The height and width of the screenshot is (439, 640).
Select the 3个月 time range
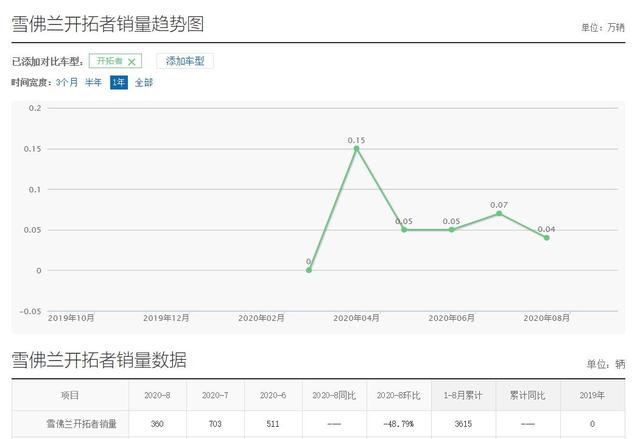(x=67, y=82)
